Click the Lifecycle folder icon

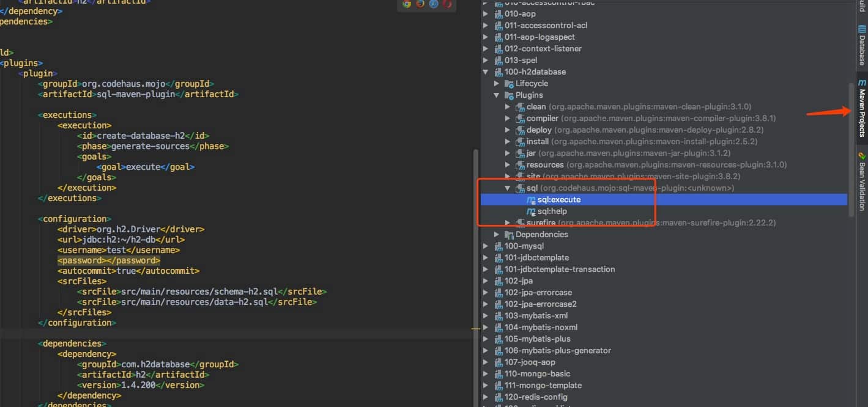tap(509, 84)
